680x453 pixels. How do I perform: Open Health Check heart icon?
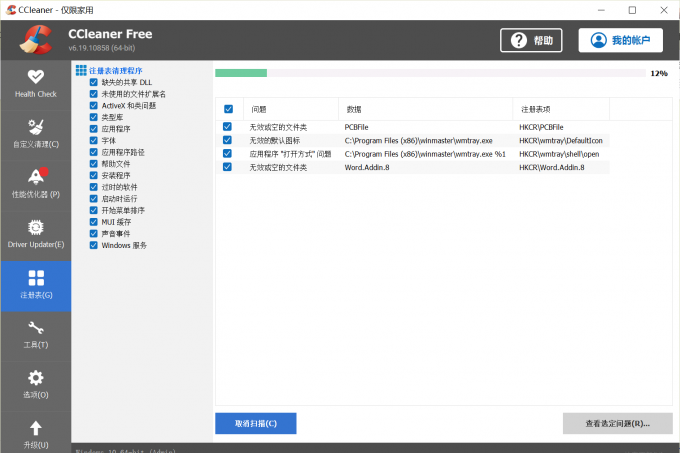[36, 77]
